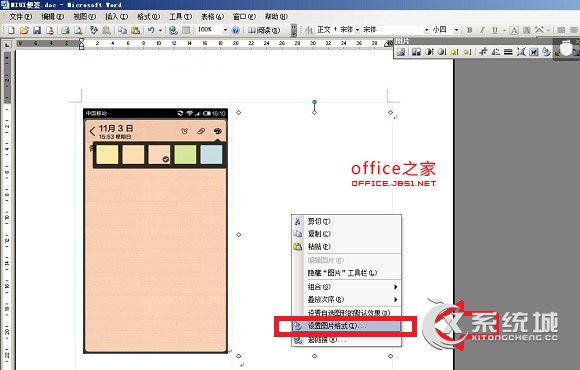Click the Open folder icon
The width and height of the screenshot is (580, 370).
[x=24, y=30]
